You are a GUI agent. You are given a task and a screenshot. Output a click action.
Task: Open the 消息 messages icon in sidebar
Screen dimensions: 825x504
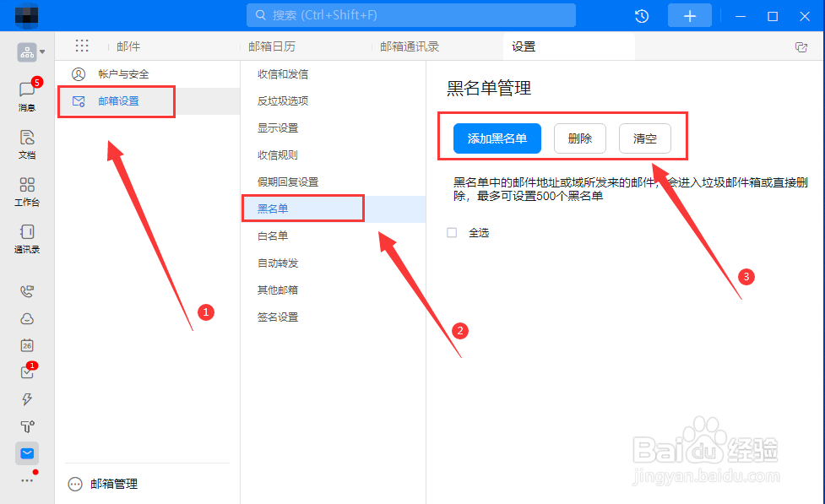point(27,95)
